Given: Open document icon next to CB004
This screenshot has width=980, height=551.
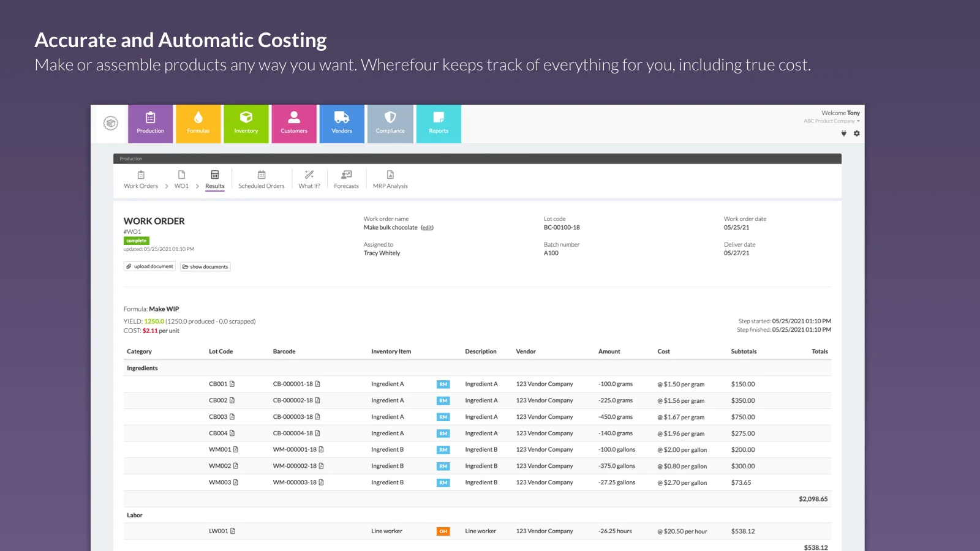Looking at the screenshot, I should click(x=232, y=433).
